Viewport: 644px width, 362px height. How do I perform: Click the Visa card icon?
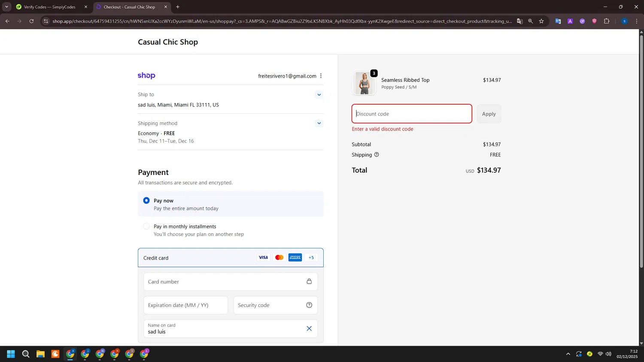point(263,257)
